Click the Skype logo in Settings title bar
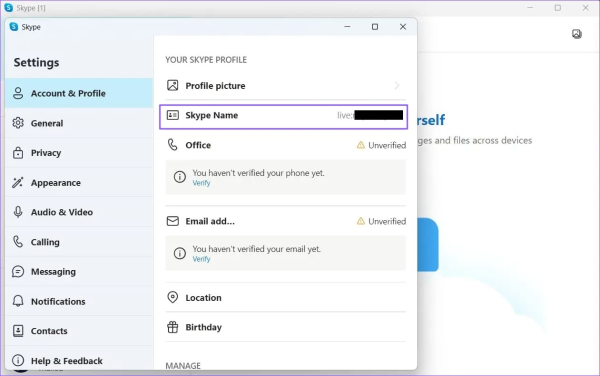The height and width of the screenshot is (376, 600). 14,27
